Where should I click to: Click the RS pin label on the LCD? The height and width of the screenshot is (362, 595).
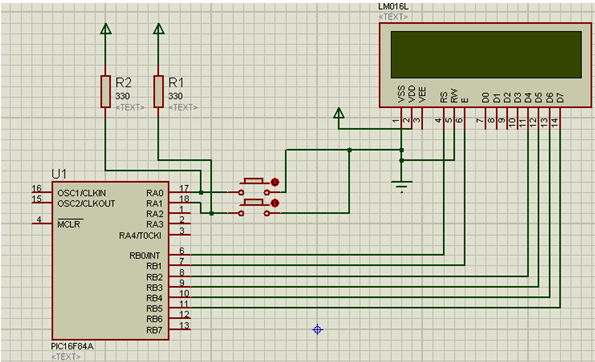[x=444, y=97]
